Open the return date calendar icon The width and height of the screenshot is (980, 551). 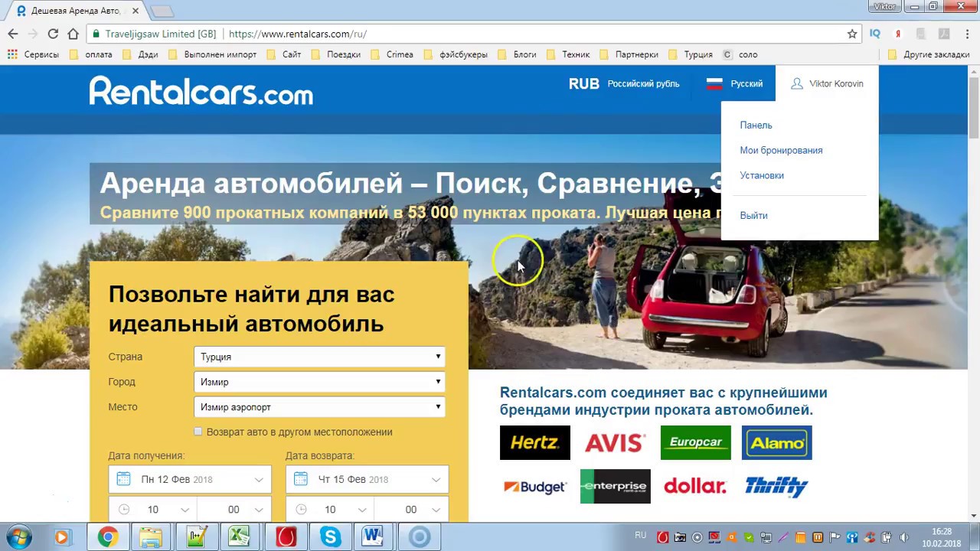[301, 479]
